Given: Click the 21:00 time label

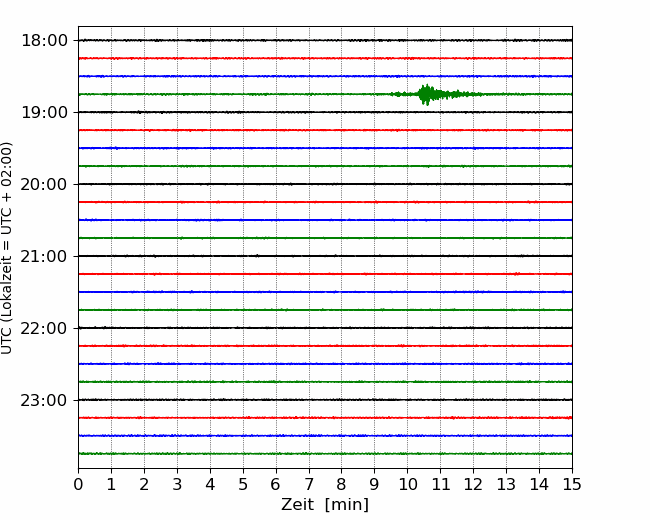Looking at the screenshot, I should coord(44,256).
